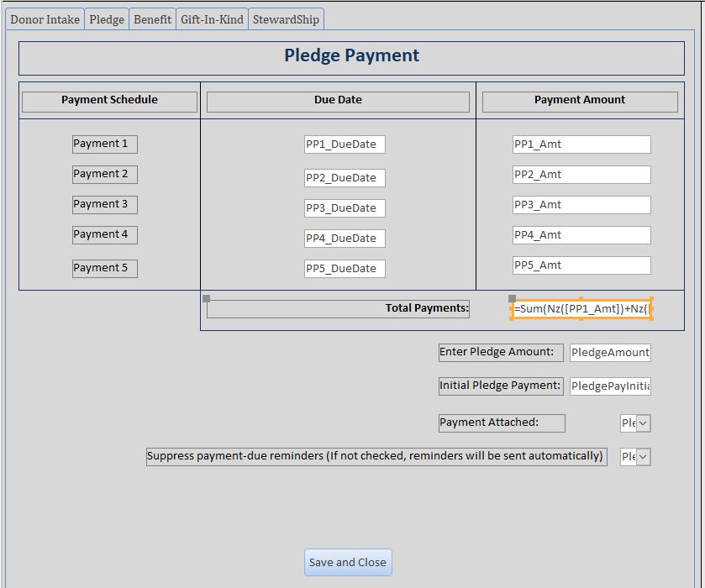Click the PledgeAmount field
This screenshot has height=588, width=705.
pyautogui.click(x=610, y=353)
